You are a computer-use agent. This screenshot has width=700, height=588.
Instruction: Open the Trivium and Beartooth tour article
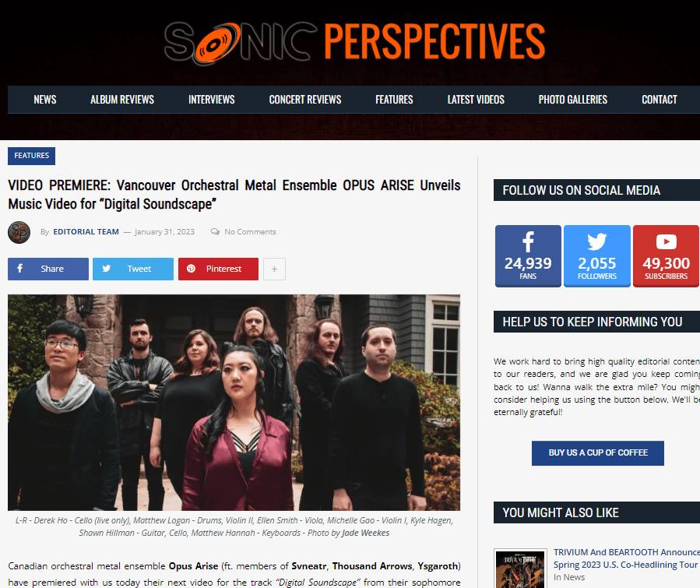click(x=626, y=558)
